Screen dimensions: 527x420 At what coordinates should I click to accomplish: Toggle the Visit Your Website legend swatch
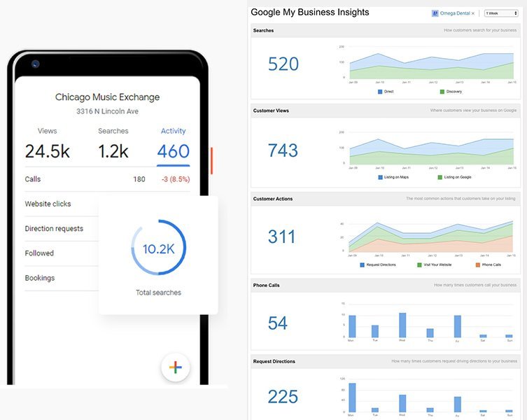pos(419,265)
